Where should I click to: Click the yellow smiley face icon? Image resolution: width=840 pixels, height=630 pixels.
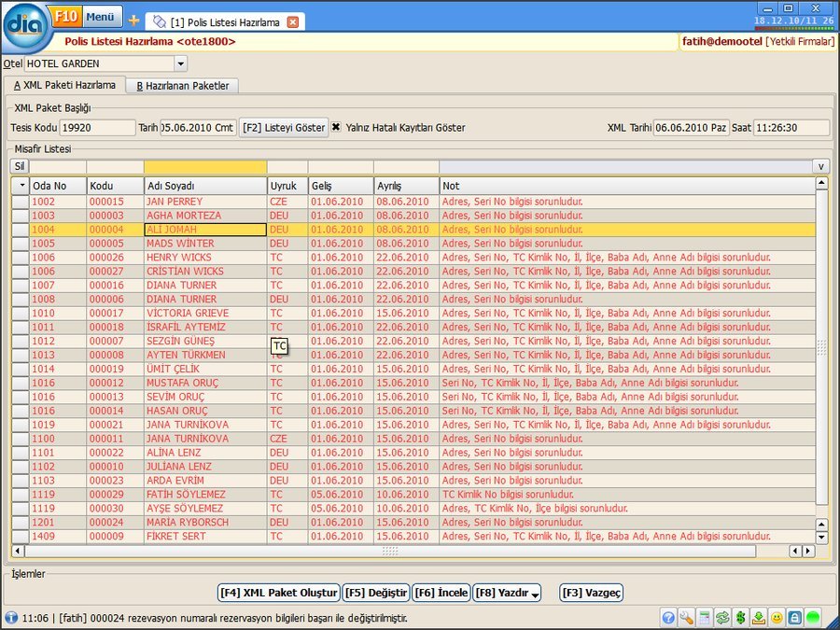click(777, 618)
